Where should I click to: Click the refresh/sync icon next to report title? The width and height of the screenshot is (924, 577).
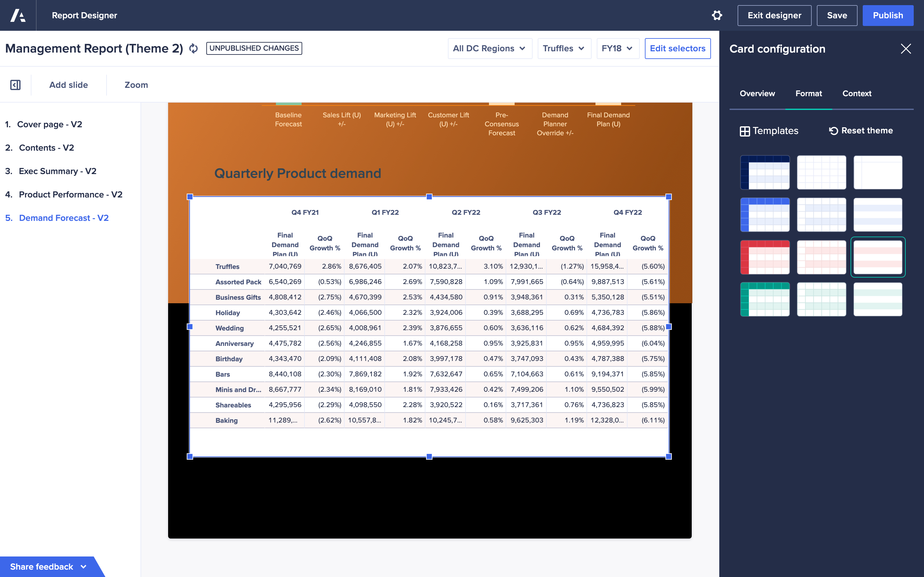pos(193,48)
